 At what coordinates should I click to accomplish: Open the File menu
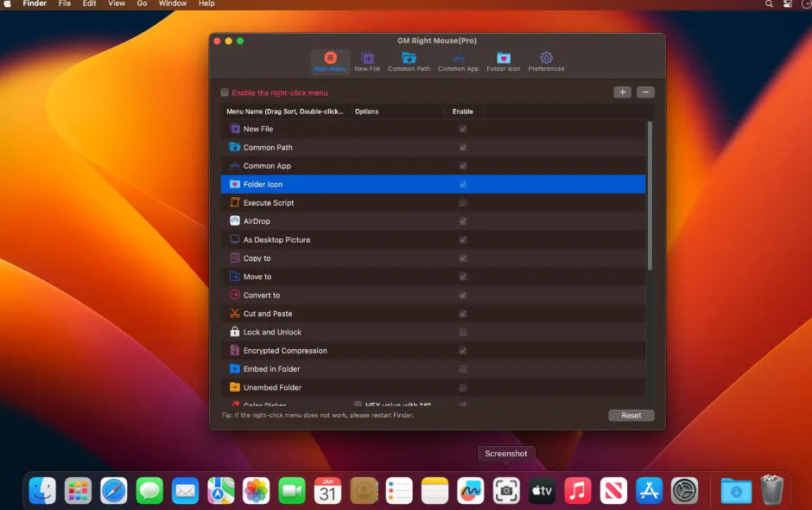pyautogui.click(x=65, y=3)
